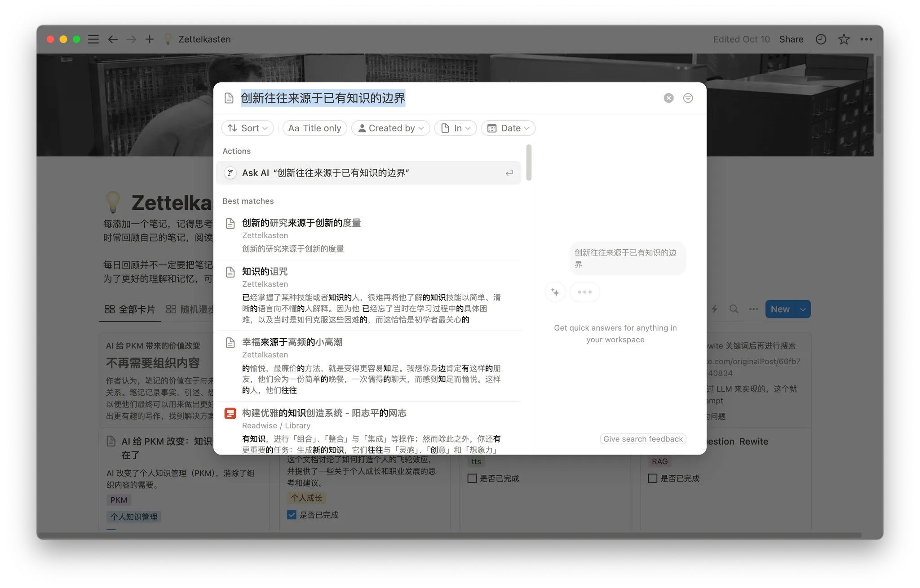Toggle the sidebar hamburger menu icon
Viewport: 920px width, 588px height.
click(x=93, y=40)
